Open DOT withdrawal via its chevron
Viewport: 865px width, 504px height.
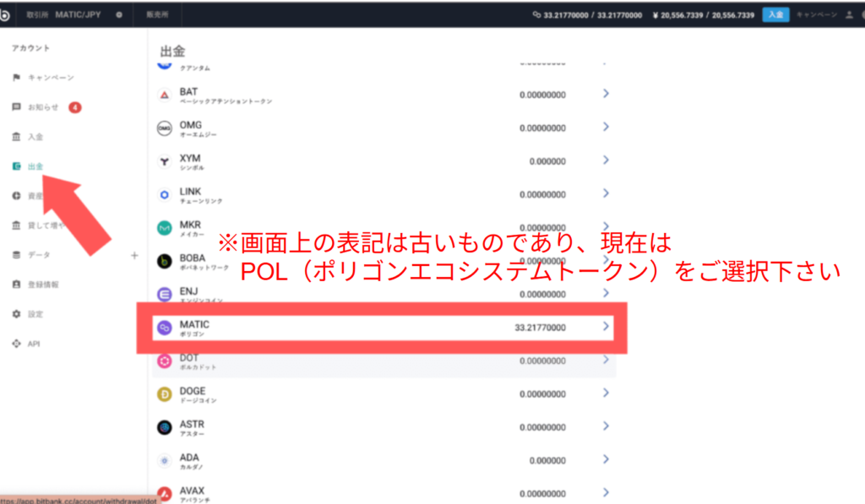click(606, 360)
